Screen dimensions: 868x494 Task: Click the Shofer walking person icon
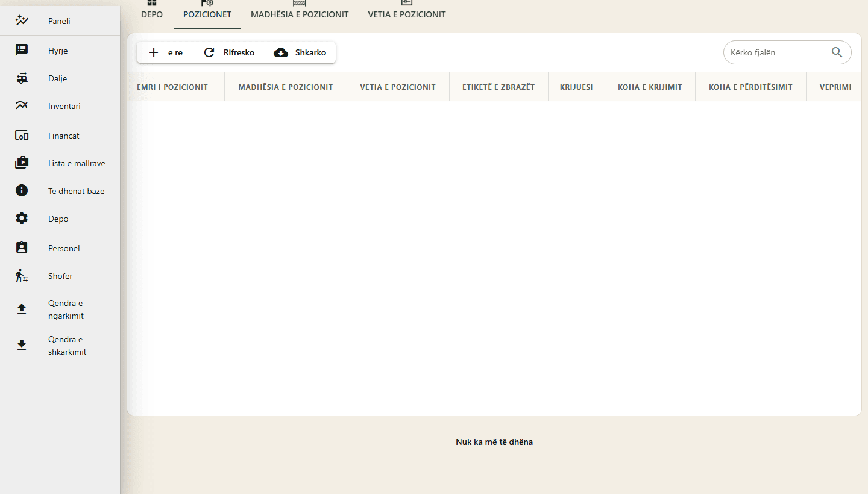coord(22,276)
